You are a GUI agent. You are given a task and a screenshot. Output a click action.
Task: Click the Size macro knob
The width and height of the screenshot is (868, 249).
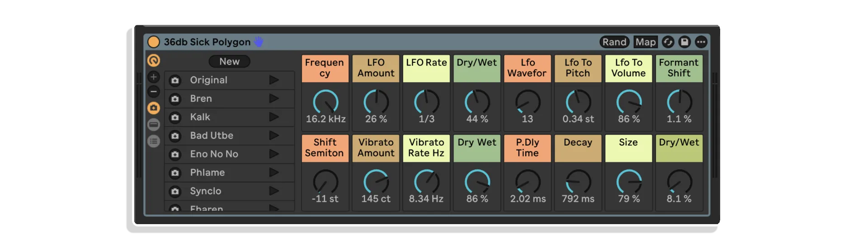(x=629, y=182)
